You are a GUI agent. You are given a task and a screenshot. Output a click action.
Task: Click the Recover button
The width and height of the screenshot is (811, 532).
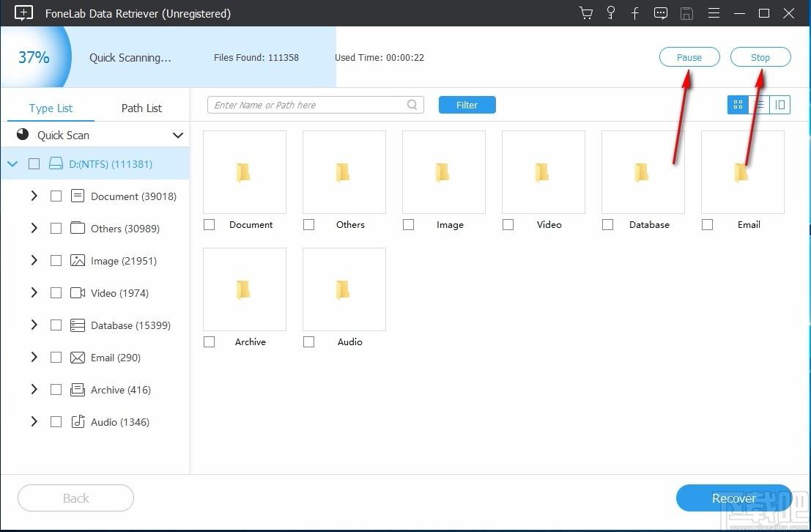(x=734, y=498)
